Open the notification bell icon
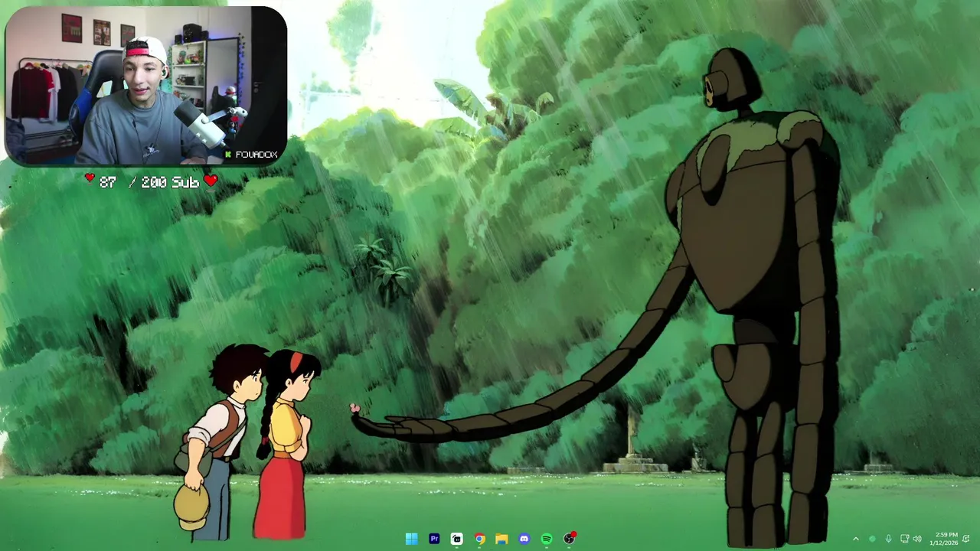980x551 pixels. click(968, 539)
